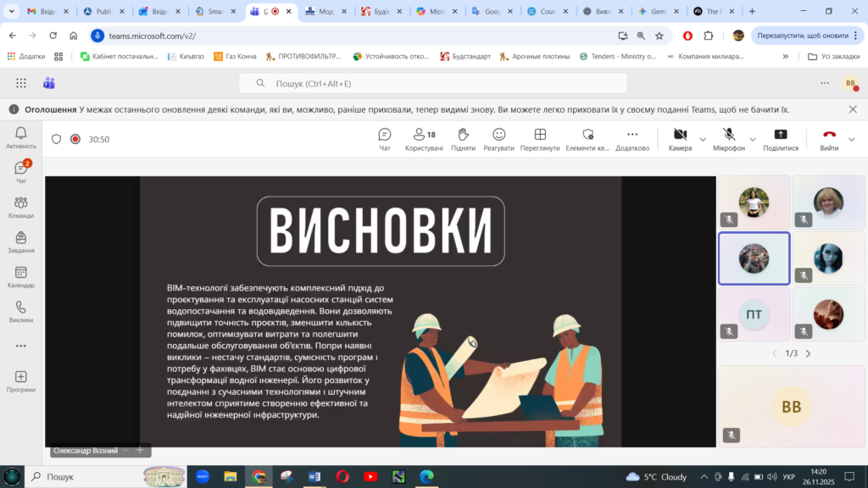Viewport: 868px width, 488px height.
Task: Share screen with Поділитися button
Action: click(x=781, y=139)
